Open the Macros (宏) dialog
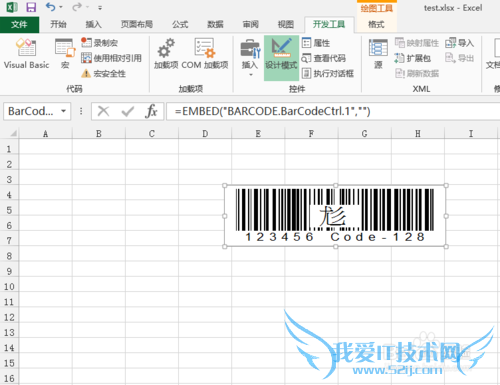 coord(65,53)
